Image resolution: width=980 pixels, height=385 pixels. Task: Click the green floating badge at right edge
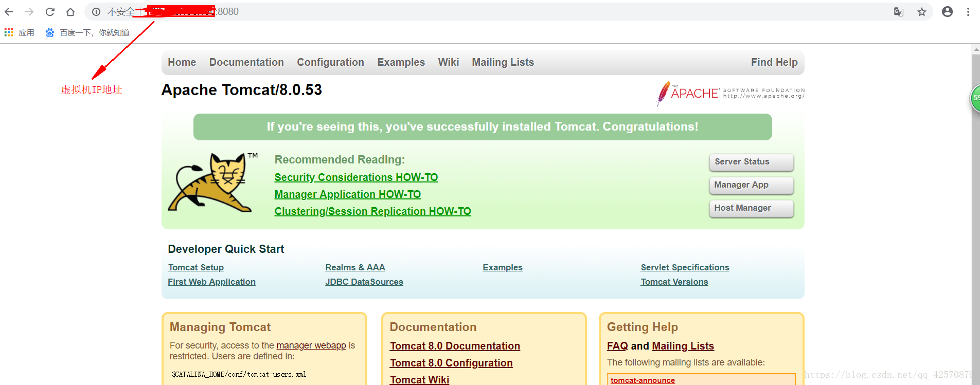tap(975, 98)
